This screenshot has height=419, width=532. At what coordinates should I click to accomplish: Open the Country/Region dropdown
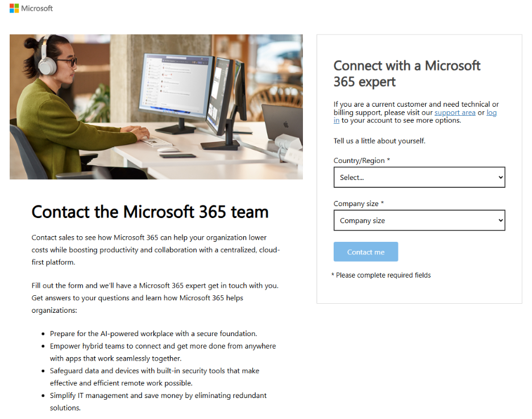click(x=419, y=177)
